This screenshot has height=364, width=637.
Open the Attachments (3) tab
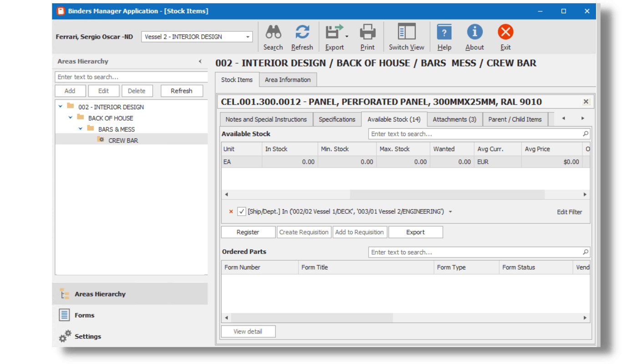pyautogui.click(x=455, y=119)
